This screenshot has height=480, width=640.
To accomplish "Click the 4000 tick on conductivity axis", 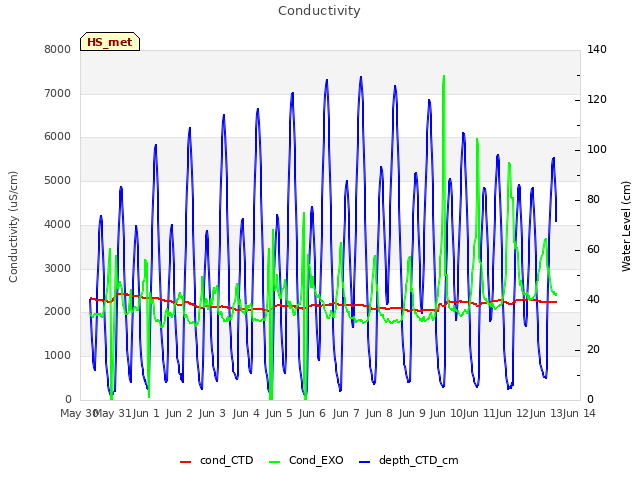I will [58, 224].
